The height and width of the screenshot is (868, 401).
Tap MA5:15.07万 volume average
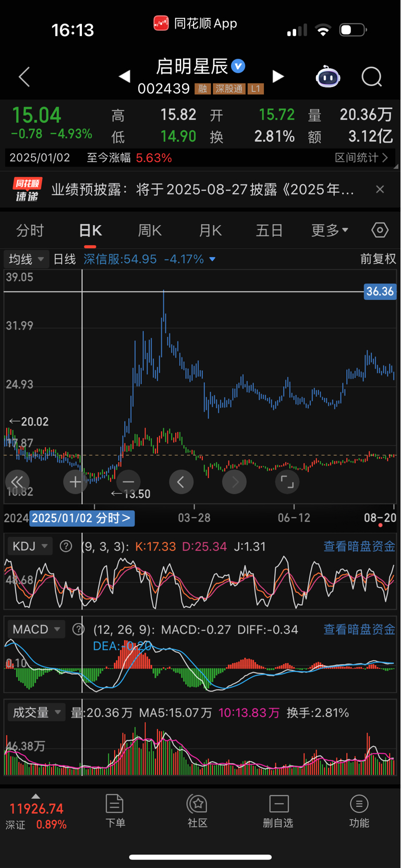coord(176,713)
